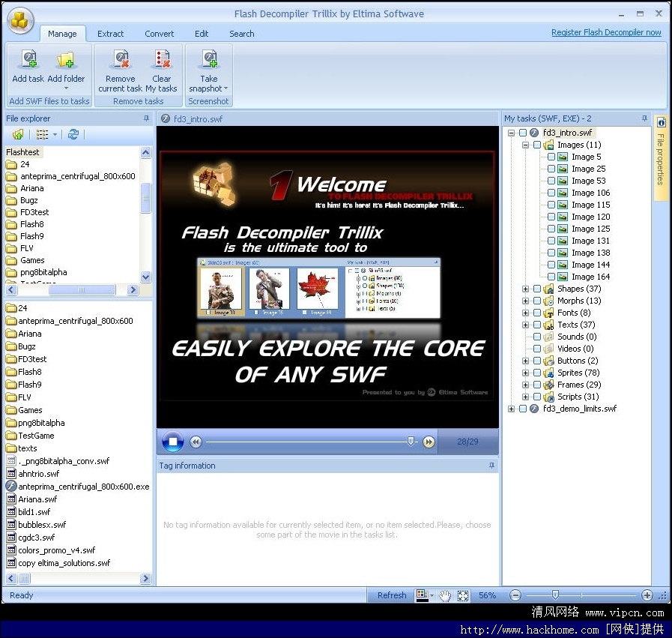Click fit-to-window icon in status bar

pyautogui.click(x=463, y=595)
